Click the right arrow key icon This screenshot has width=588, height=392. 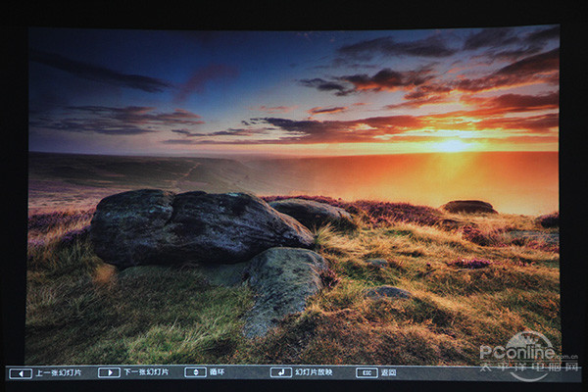tap(109, 372)
